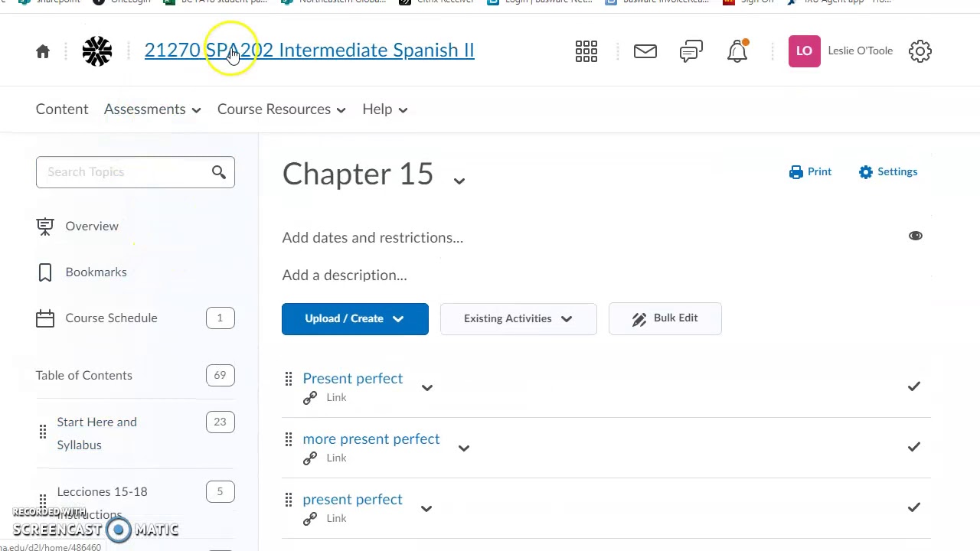Click Add a description
The width and height of the screenshot is (980, 551).
[345, 275]
